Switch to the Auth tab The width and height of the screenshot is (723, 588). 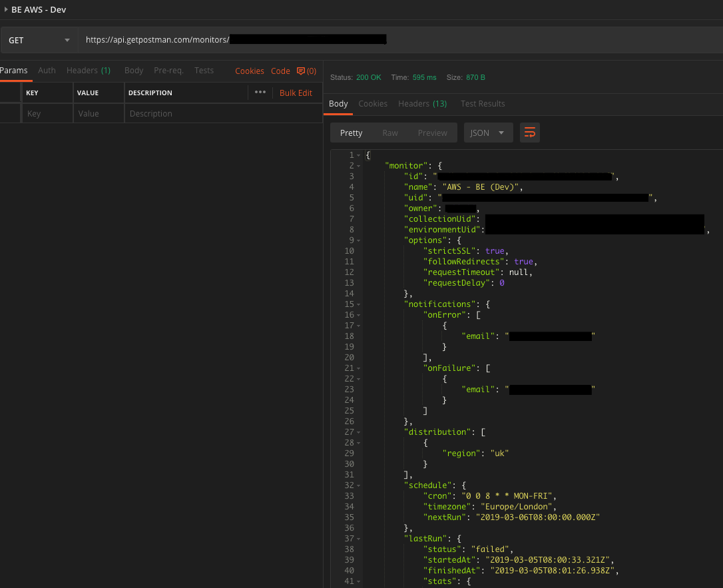click(47, 70)
